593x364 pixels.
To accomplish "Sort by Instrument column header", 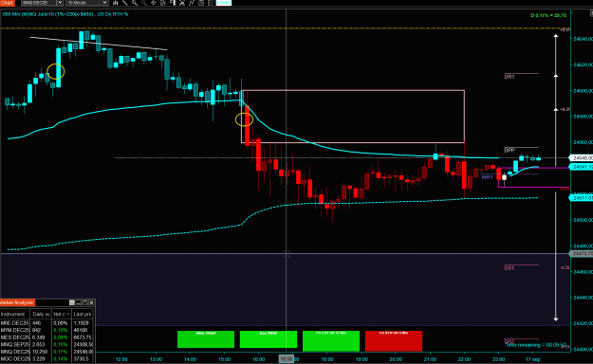I will tap(15, 314).
